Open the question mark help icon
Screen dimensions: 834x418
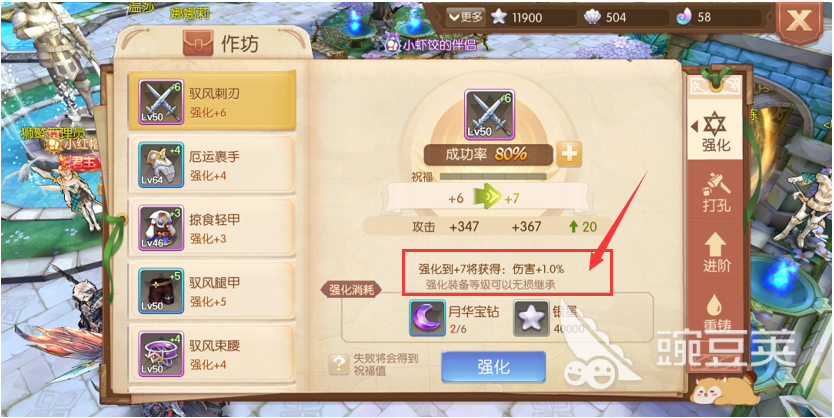(339, 364)
